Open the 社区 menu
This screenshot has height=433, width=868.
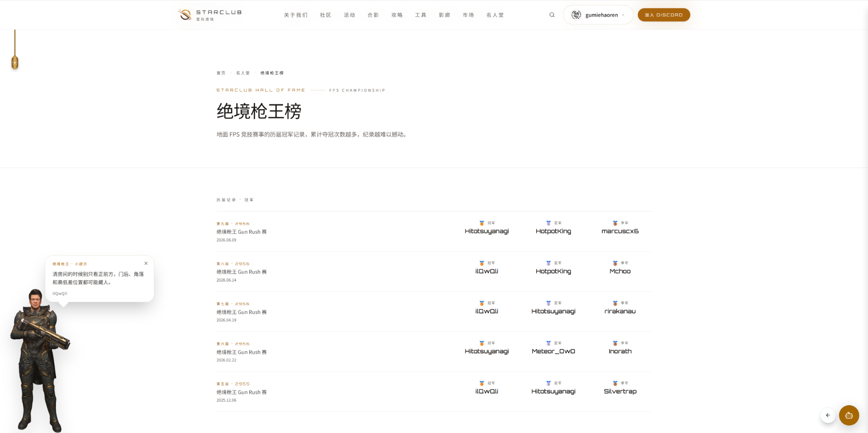(325, 15)
